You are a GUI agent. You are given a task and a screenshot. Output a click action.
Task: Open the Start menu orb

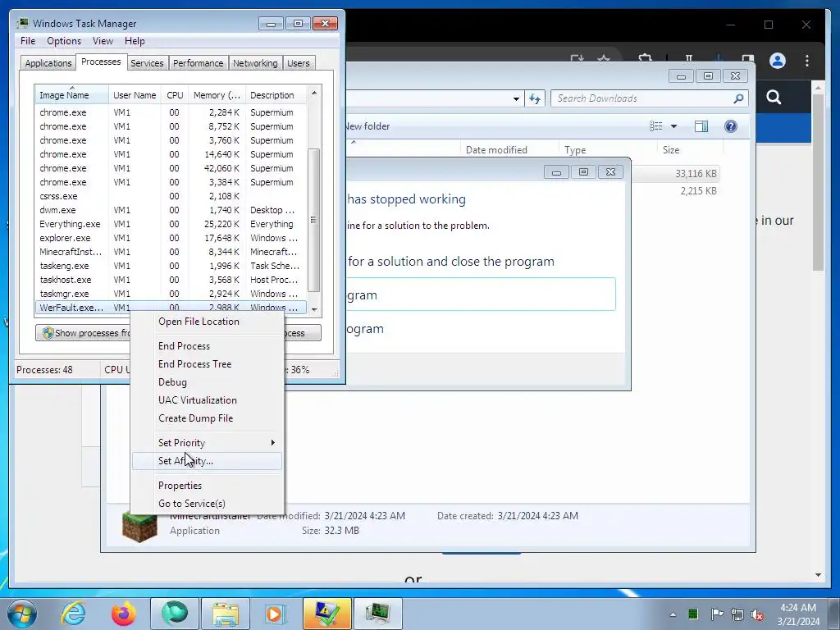[x=21, y=614]
